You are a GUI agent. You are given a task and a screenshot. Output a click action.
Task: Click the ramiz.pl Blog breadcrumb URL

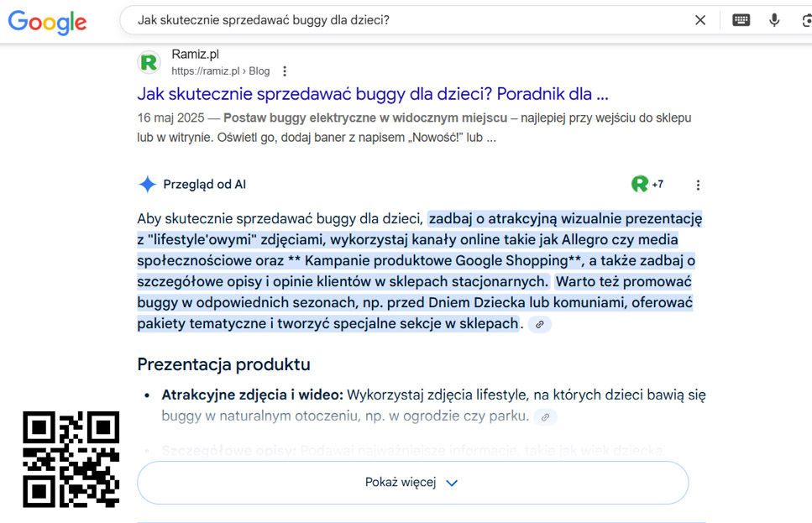click(x=220, y=71)
